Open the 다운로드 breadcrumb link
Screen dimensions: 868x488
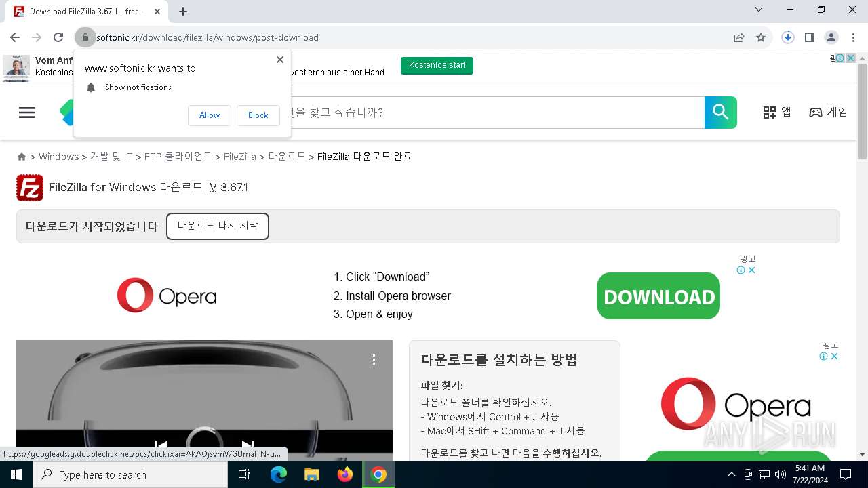tap(287, 157)
